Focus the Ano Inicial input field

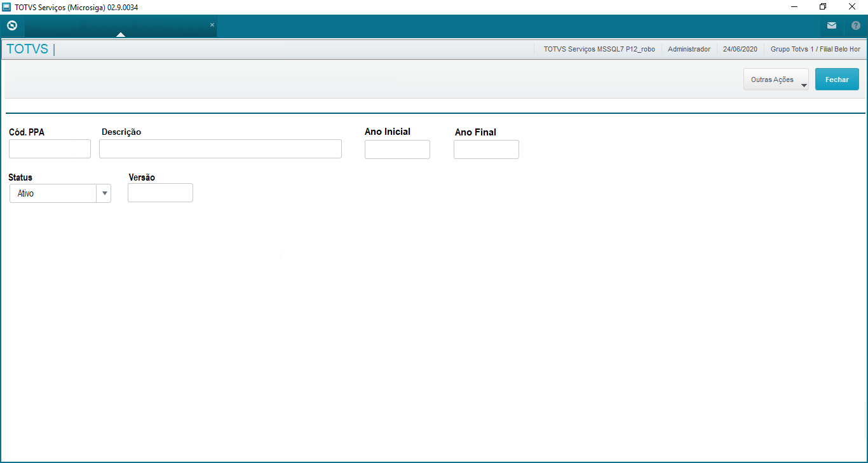click(397, 149)
